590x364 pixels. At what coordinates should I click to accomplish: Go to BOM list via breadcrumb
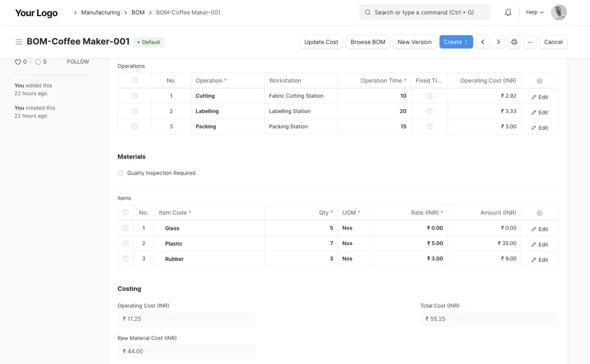click(x=138, y=12)
